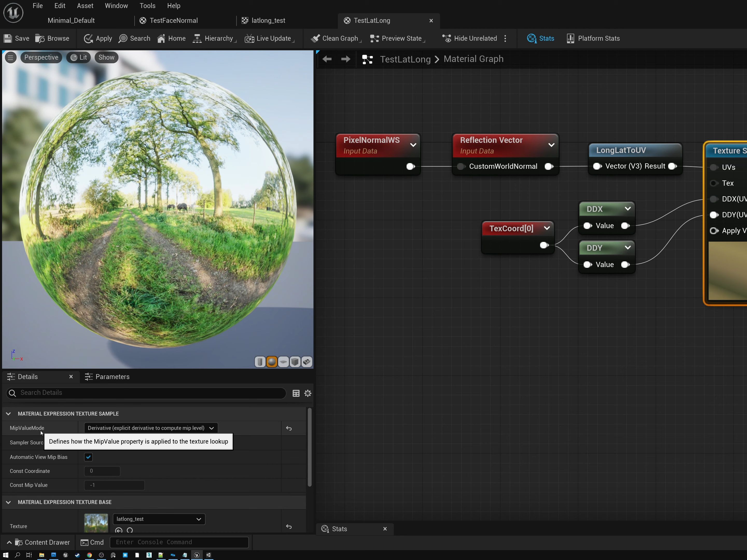Open the Lit view mode dropdown
Screen dimensions: 747x560
pyautogui.click(x=79, y=58)
